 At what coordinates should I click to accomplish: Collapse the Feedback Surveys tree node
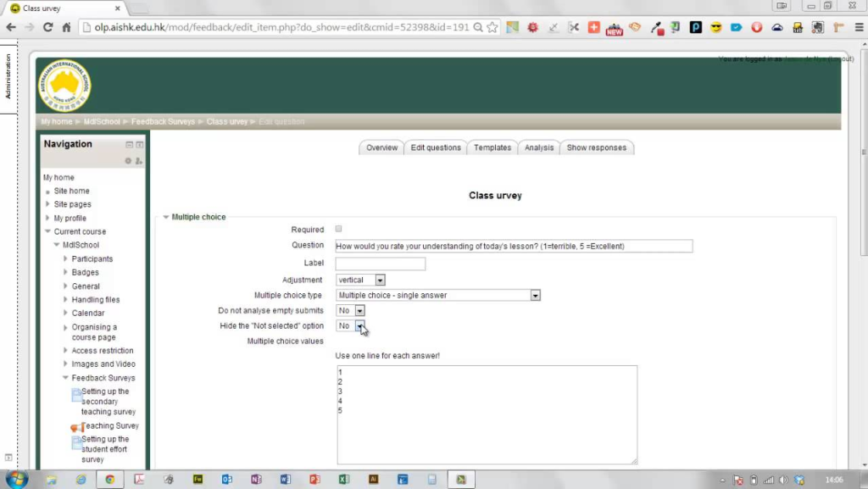(x=65, y=378)
